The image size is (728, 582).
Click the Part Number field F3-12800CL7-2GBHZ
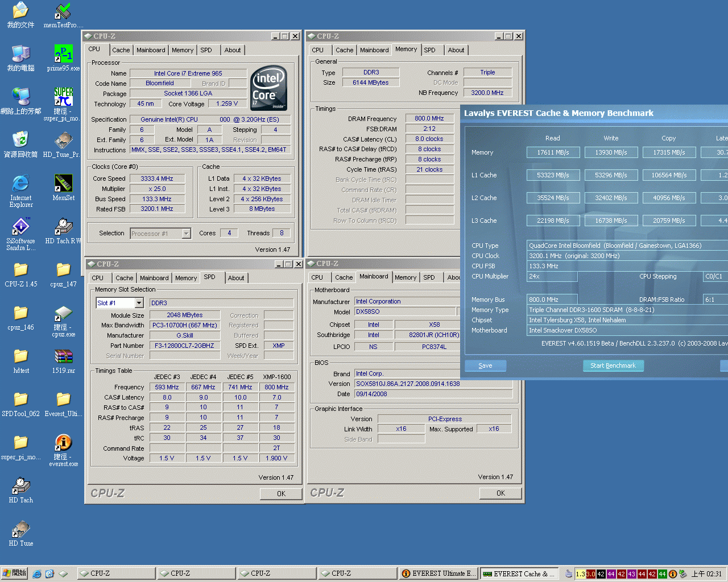point(185,346)
